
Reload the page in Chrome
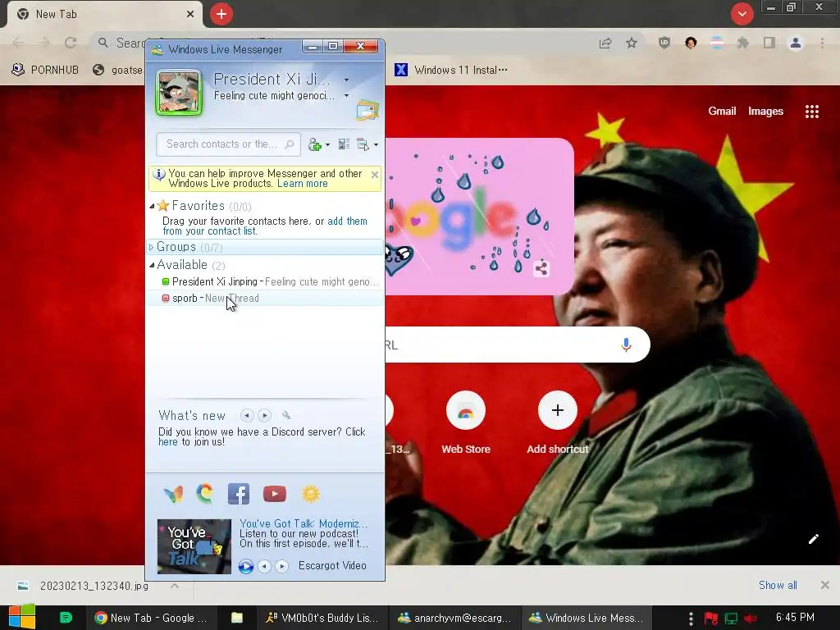(71, 43)
